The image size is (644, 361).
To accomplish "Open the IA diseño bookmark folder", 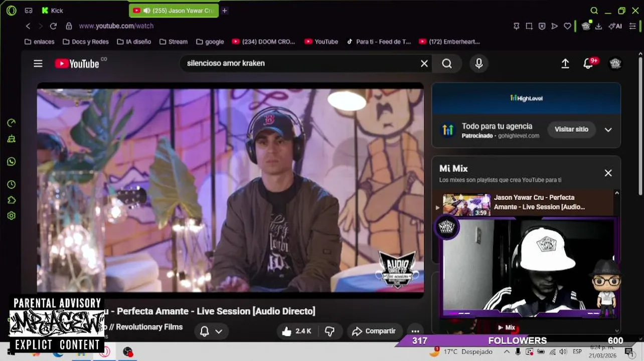I will tap(133, 42).
